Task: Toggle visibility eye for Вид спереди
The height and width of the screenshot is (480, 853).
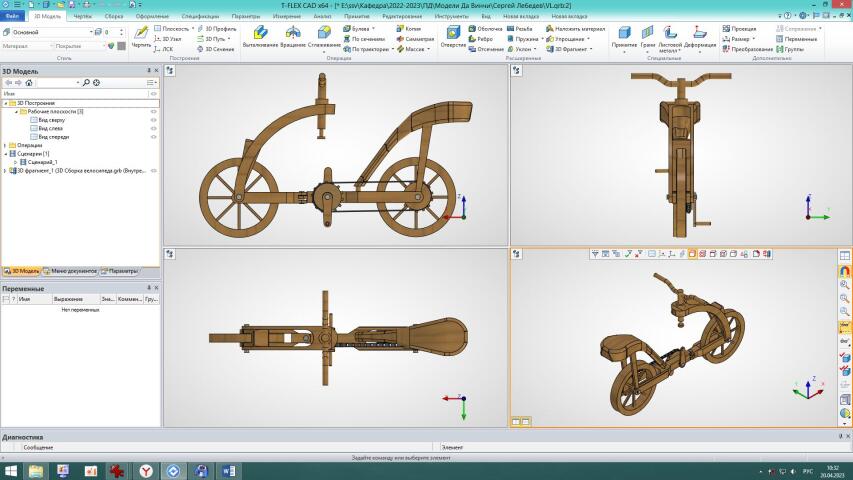Action: click(x=153, y=137)
